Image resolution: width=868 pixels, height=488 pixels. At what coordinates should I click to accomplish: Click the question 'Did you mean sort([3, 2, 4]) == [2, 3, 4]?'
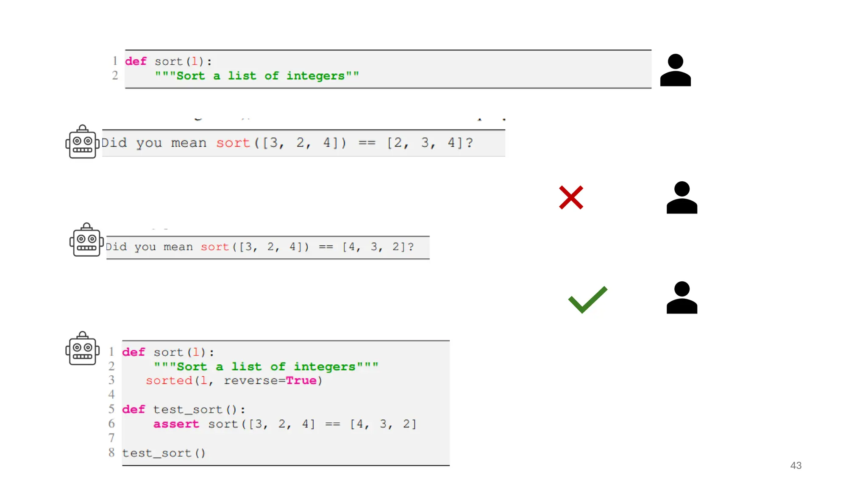(287, 143)
